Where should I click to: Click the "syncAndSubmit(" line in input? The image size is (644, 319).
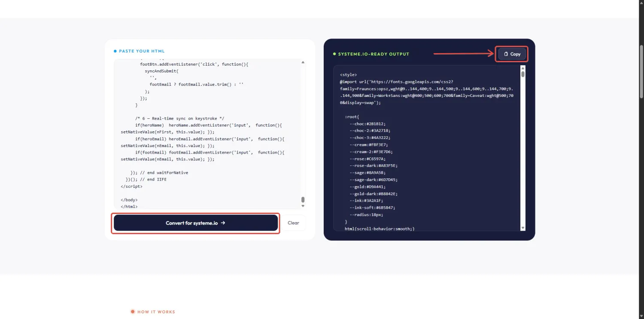161,71
